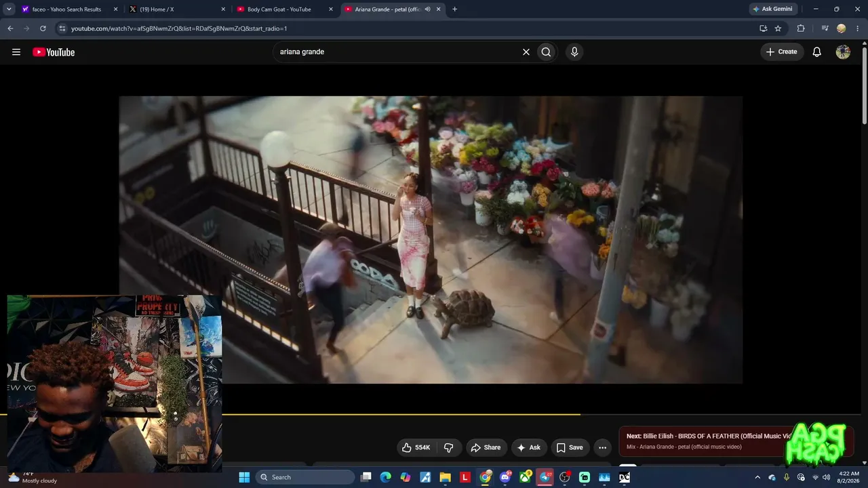868x488 pixels.
Task: Bookmark this page with the star
Action: click(x=778, y=28)
